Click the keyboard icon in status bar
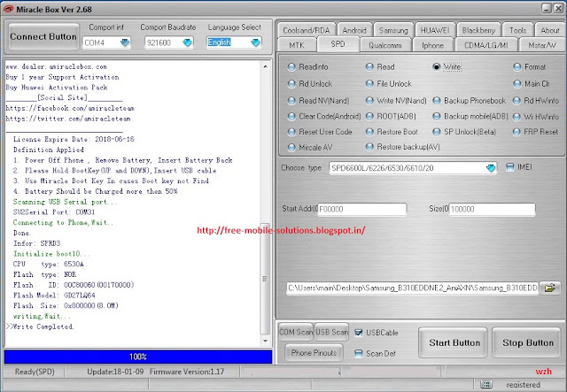This screenshot has width=567, height=392. pos(486,384)
